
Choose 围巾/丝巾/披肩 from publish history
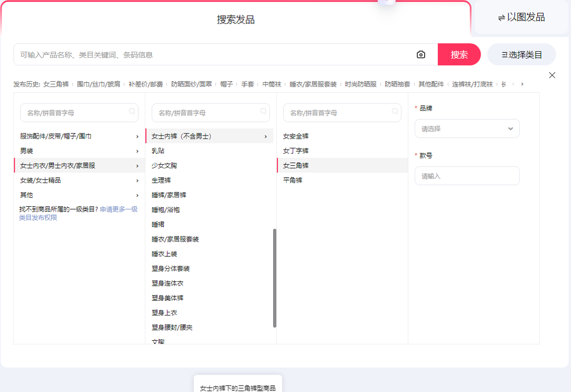99,84
